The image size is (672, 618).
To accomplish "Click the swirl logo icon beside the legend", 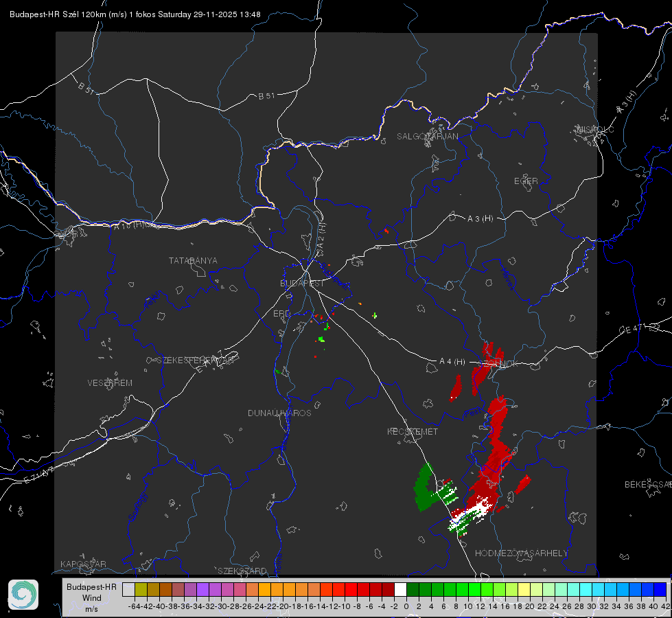I will point(23,595).
